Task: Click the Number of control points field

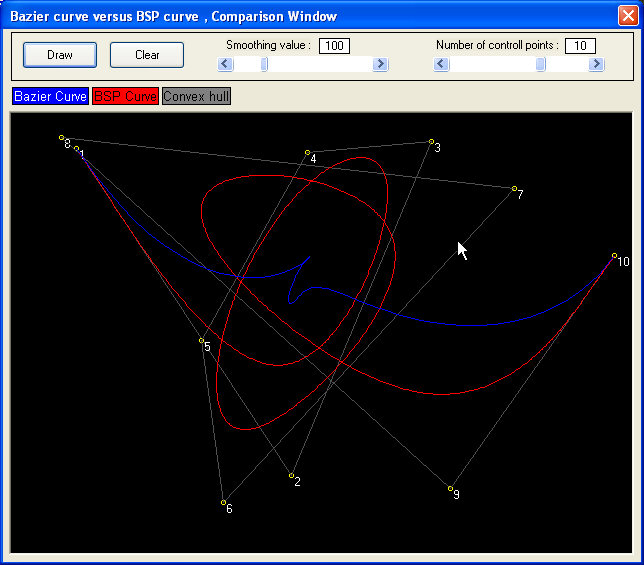Action: click(580, 46)
